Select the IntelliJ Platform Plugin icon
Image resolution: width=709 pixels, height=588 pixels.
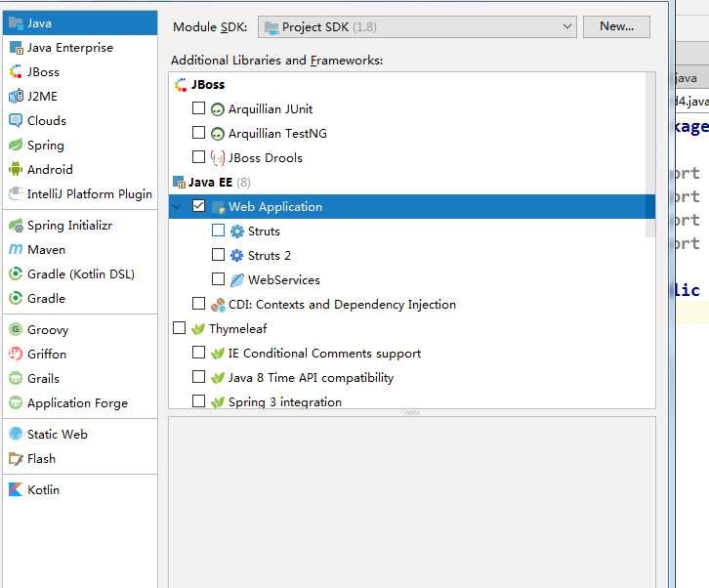pos(16,194)
